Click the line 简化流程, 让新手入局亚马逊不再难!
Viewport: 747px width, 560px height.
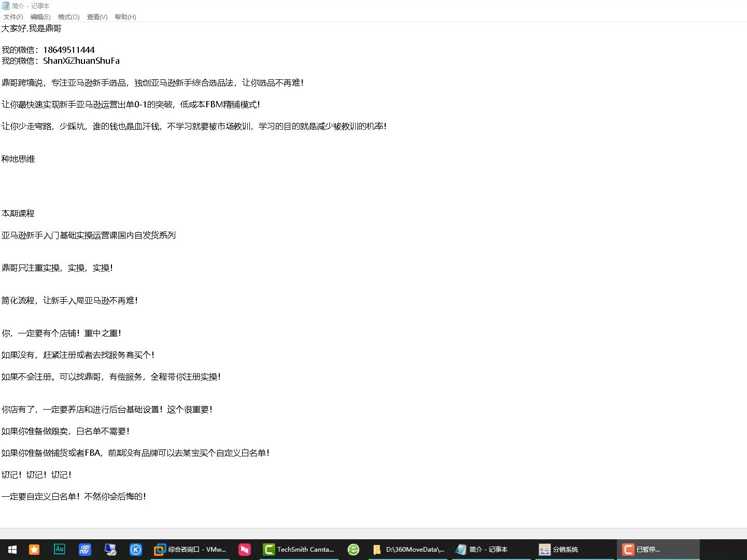click(x=69, y=301)
